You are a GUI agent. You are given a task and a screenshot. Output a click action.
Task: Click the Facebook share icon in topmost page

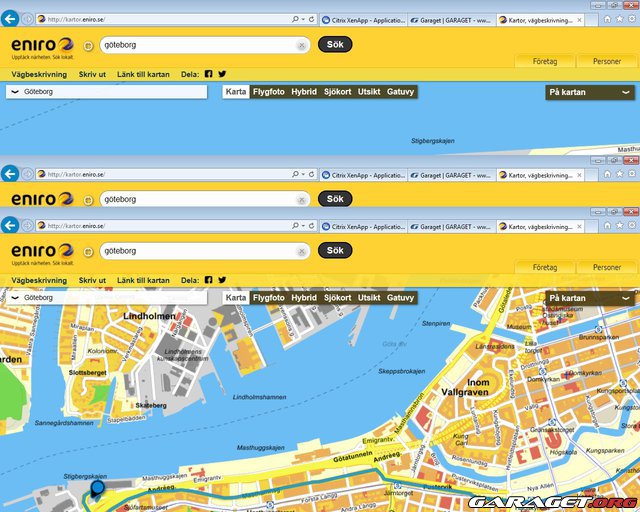209,74
